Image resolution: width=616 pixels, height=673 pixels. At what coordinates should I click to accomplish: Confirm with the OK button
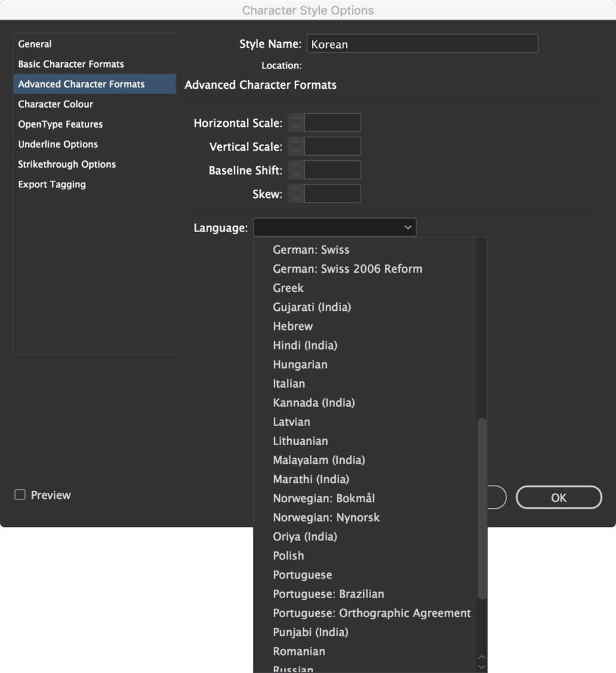tap(558, 498)
